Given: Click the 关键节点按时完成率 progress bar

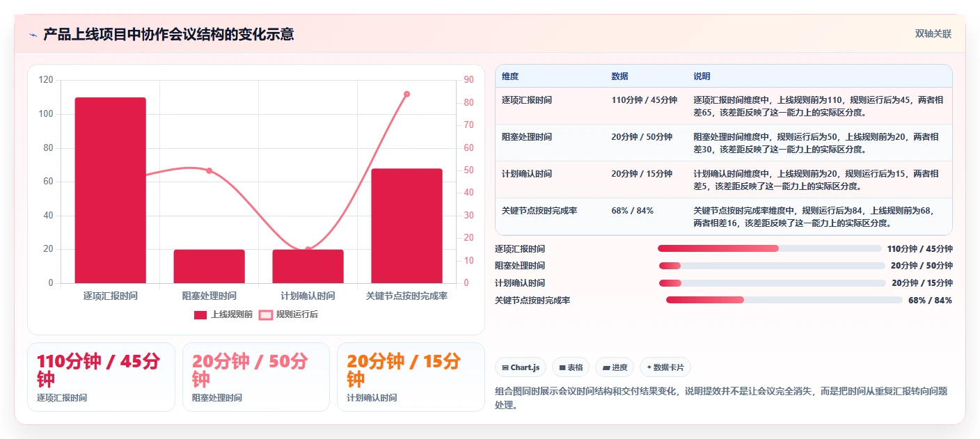Looking at the screenshot, I should tap(784, 300).
